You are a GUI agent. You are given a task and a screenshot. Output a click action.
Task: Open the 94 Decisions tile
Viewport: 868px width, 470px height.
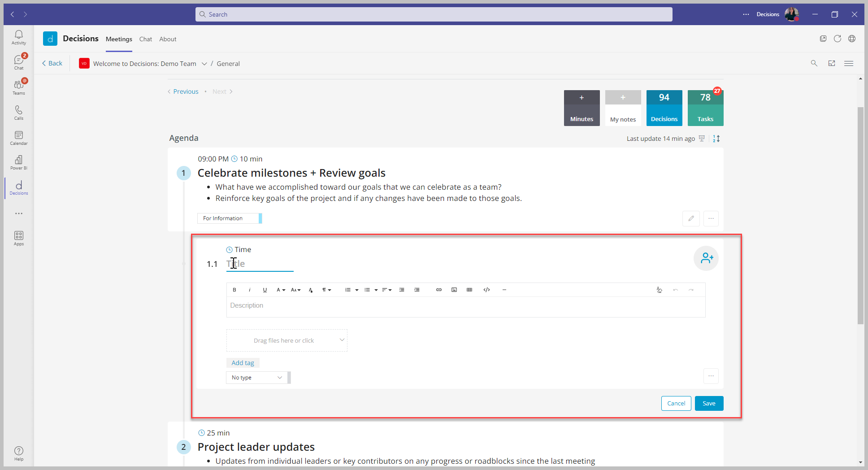click(x=664, y=108)
